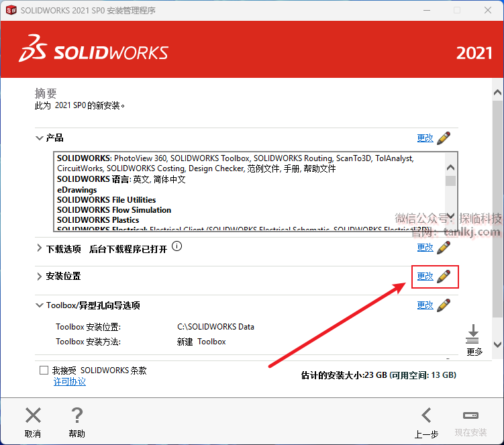Click the 取消 X icon
Image resolution: width=504 pixels, height=445 pixels.
coord(33,415)
